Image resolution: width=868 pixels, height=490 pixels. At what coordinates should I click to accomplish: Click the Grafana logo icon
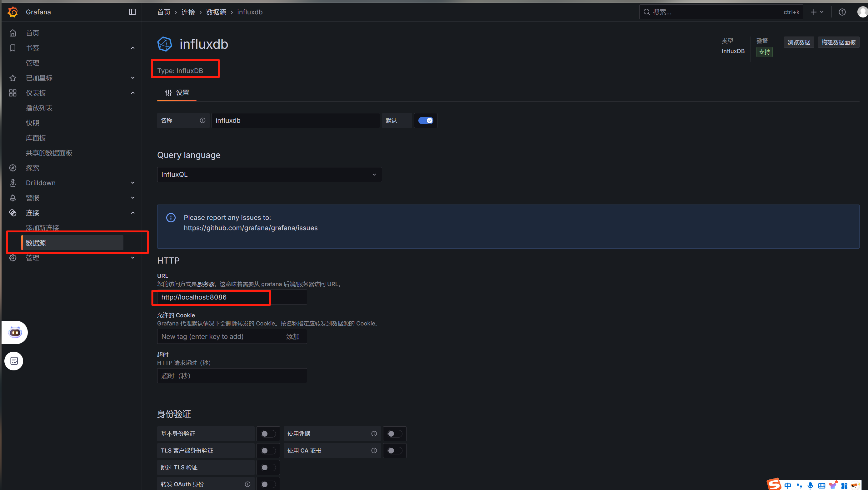(13, 12)
